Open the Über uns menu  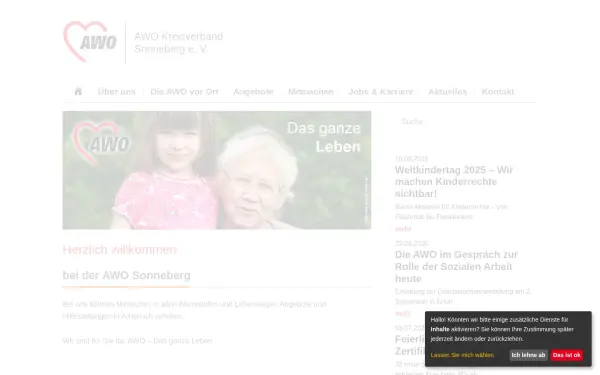point(117,91)
